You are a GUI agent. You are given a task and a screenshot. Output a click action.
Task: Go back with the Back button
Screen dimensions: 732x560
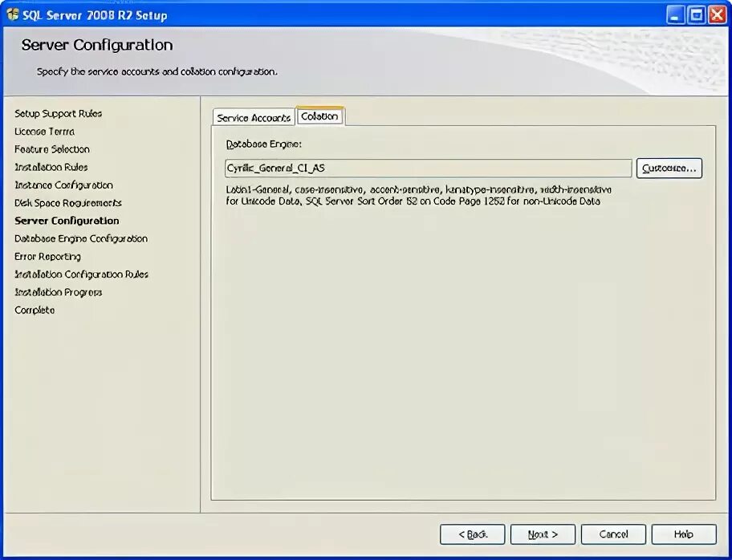472,534
